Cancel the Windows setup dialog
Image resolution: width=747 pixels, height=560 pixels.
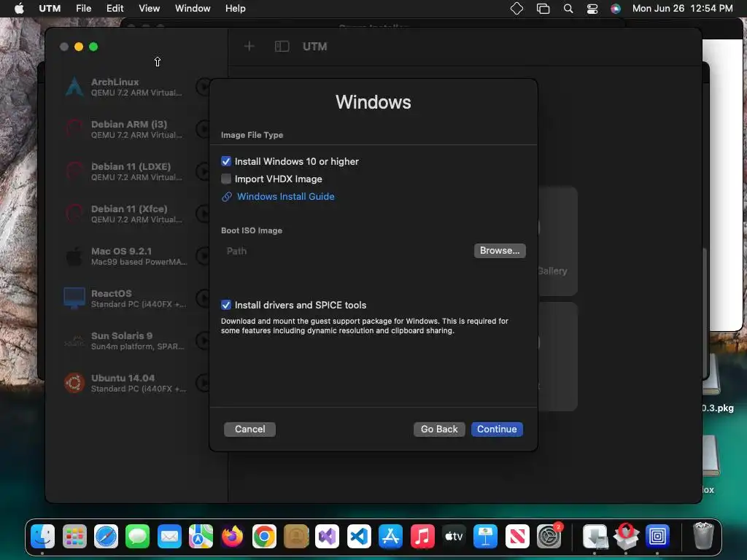(249, 429)
